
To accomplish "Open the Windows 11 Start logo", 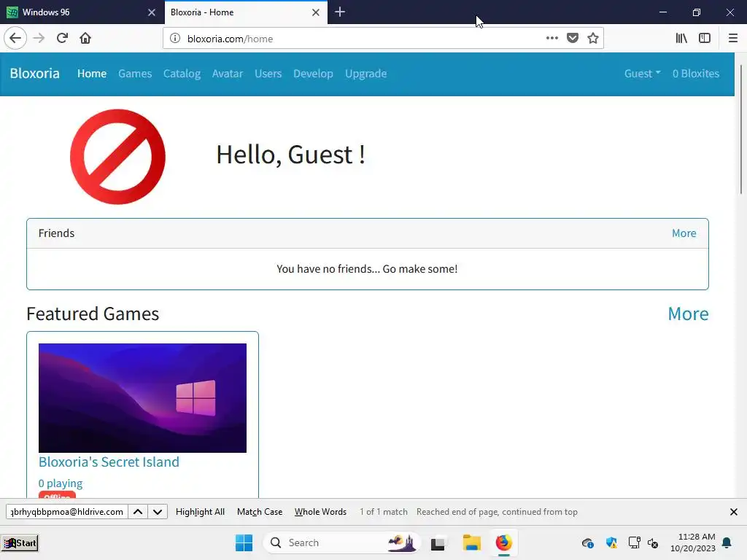I will [x=244, y=542].
